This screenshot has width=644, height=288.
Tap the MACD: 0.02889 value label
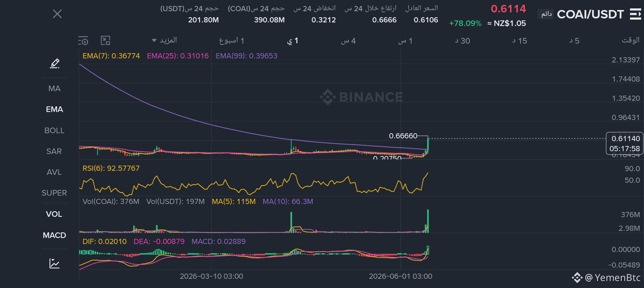(218, 242)
